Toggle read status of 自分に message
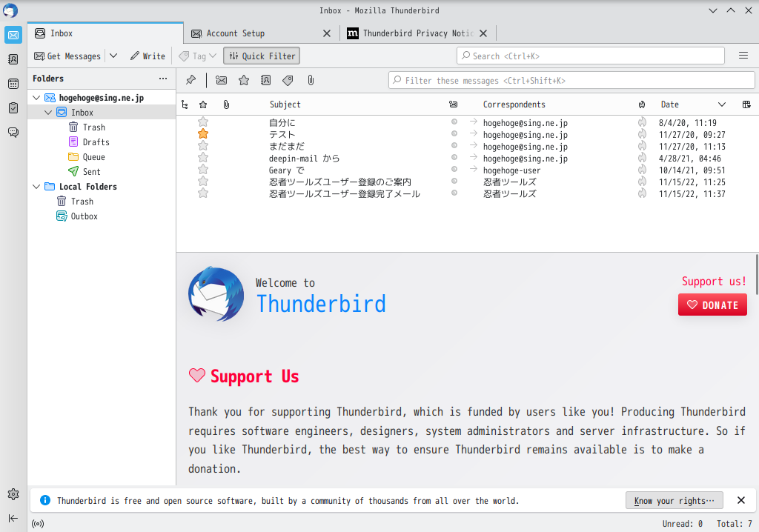 [454, 122]
